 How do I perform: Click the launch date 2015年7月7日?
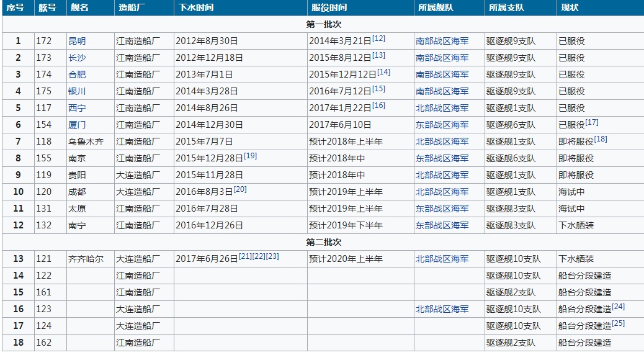204,142
